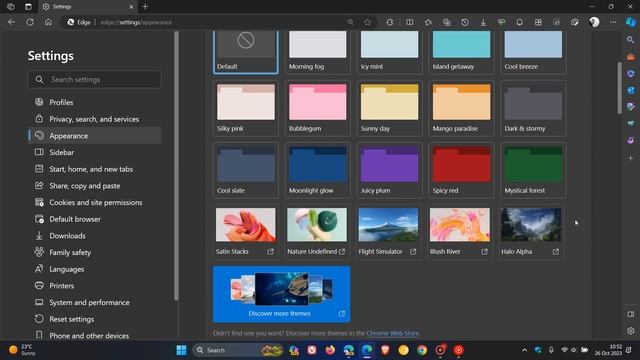Click the Search settings input field
This screenshot has width=640, height=360.
[95, 80]
